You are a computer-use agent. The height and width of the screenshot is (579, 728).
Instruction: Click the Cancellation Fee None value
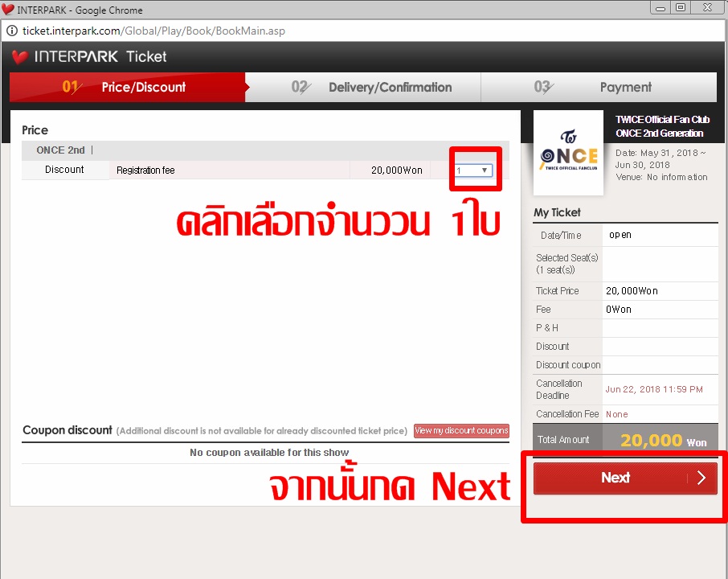[x=616, y=414]
